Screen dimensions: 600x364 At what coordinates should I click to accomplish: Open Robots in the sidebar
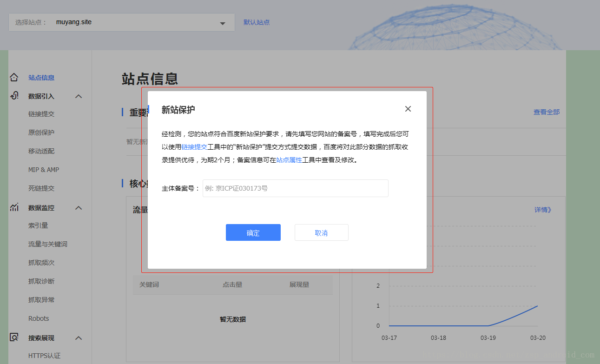point(39,318)
